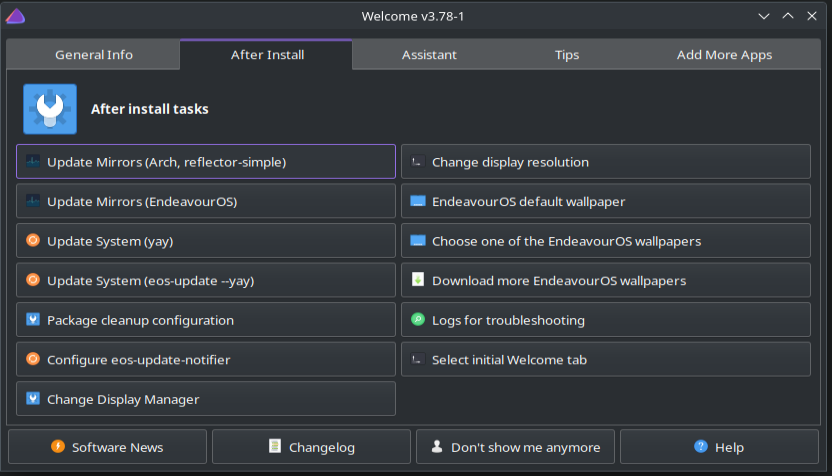Image resolution: width=832 pixels, height=476 pixels.
Task: Click the green Logs for troubleshooting icon
Action: point(418,319)
